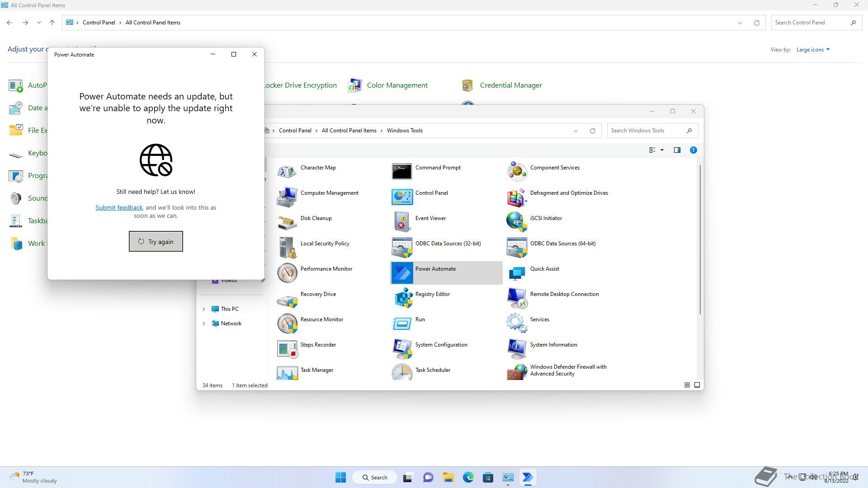
Task: Click the Windows Tools help icon
Action: point(693,150)
